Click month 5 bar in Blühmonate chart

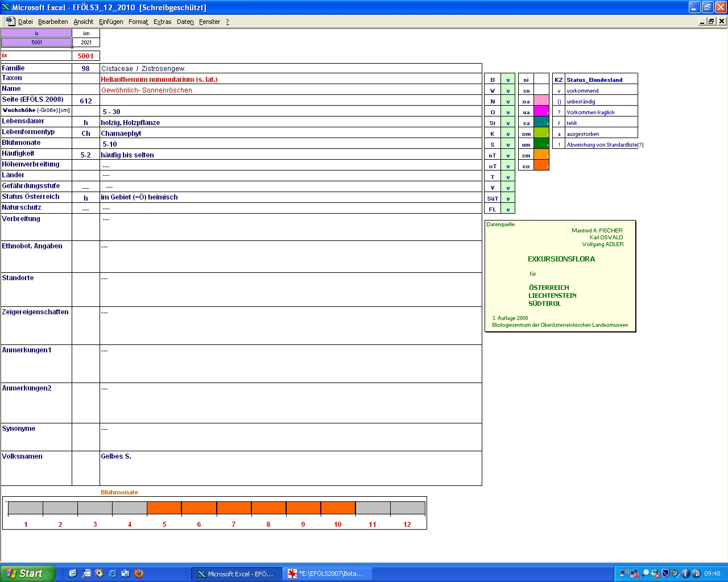tap(164, 508)
